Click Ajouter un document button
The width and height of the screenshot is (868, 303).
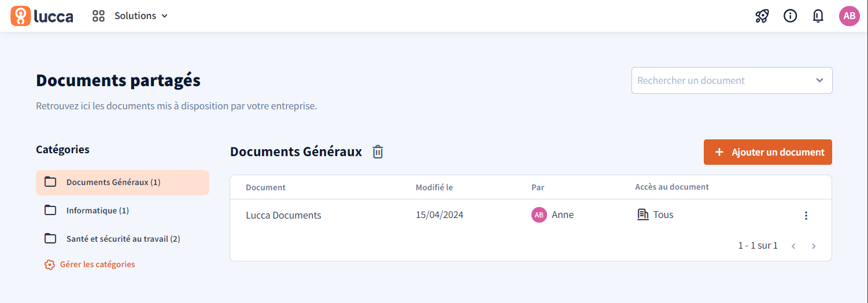tap(768, 152)
